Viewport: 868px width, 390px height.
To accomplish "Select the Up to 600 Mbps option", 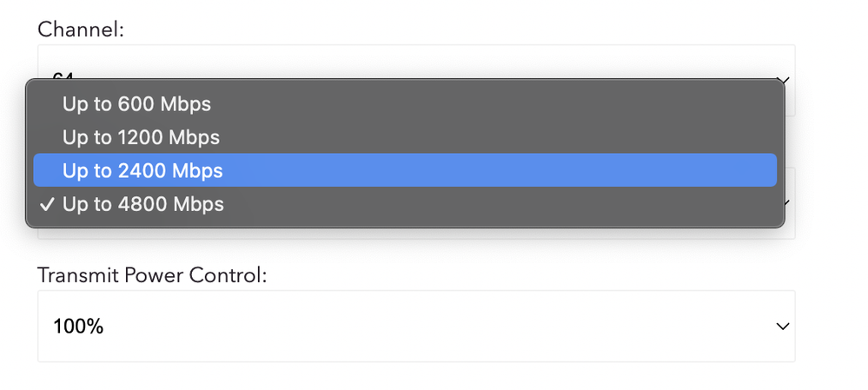I will (136, 104).
